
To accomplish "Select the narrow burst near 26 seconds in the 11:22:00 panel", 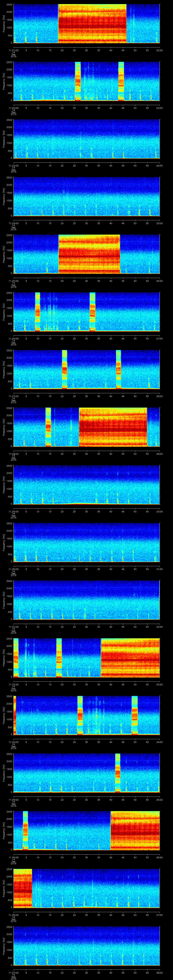I will coord(78,81).
